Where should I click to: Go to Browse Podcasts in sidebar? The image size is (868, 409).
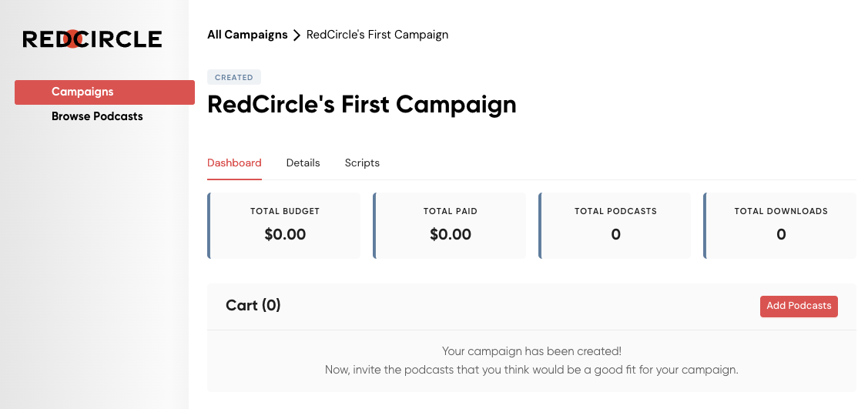(x=97, y=116)
